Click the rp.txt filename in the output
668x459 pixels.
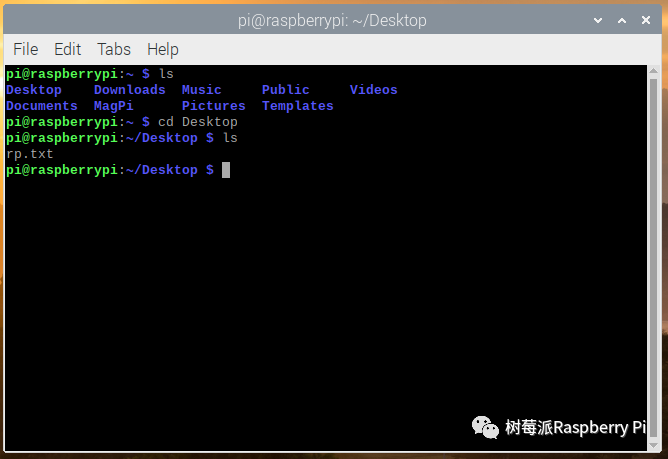(x=29, y=154)
